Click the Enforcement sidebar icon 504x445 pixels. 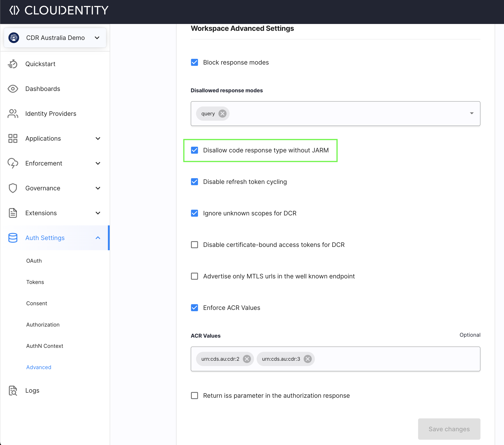[12, 163]
